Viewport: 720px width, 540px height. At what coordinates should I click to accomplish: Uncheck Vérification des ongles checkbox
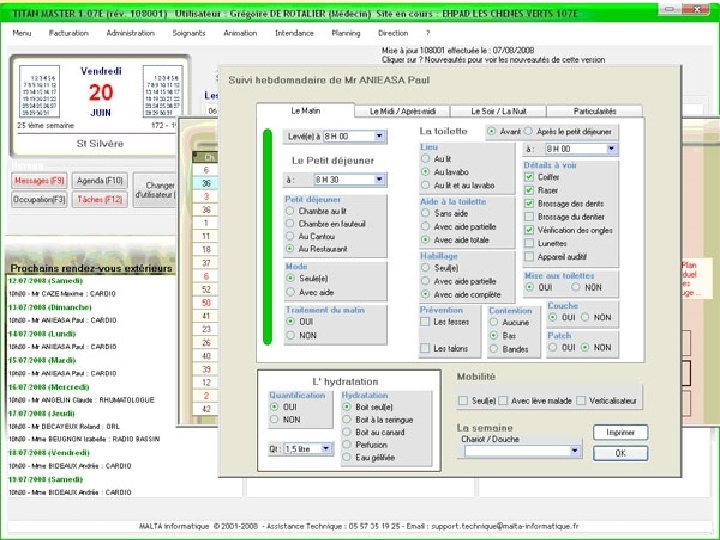529,230
